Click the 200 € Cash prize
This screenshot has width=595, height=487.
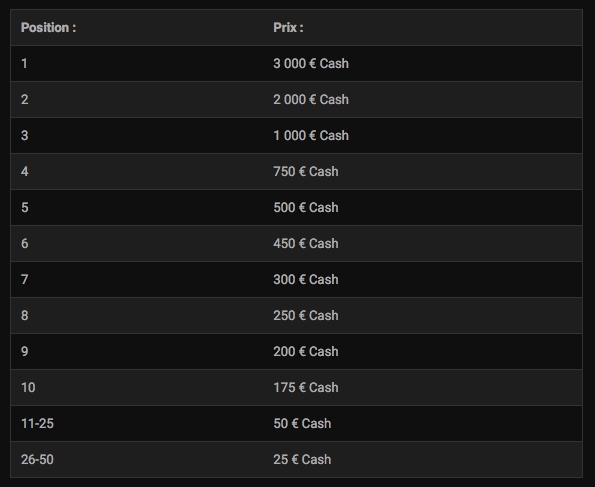tap(306, 351)
